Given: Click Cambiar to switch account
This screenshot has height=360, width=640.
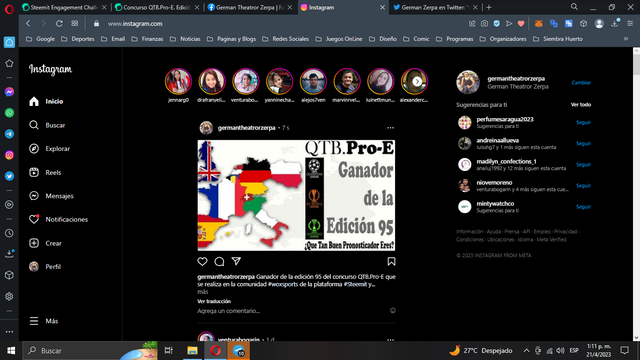Looking at the screenshot, I should coord(581,82).
